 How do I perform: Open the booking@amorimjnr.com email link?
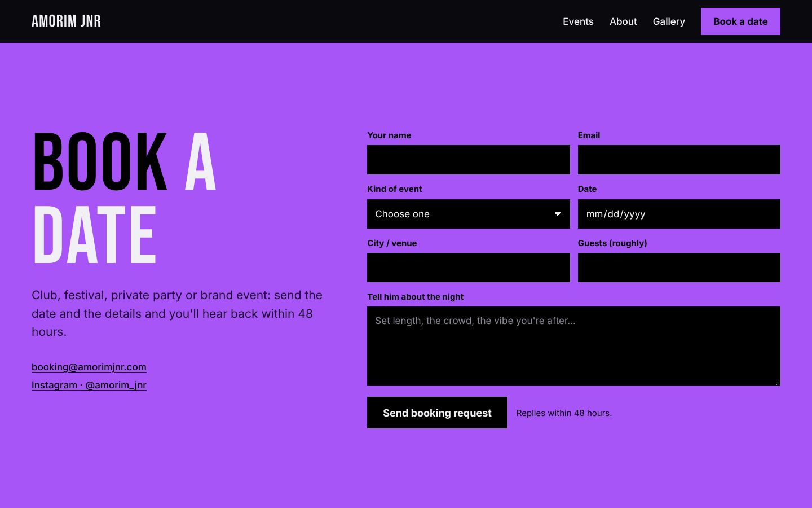(x=89, y=367)
